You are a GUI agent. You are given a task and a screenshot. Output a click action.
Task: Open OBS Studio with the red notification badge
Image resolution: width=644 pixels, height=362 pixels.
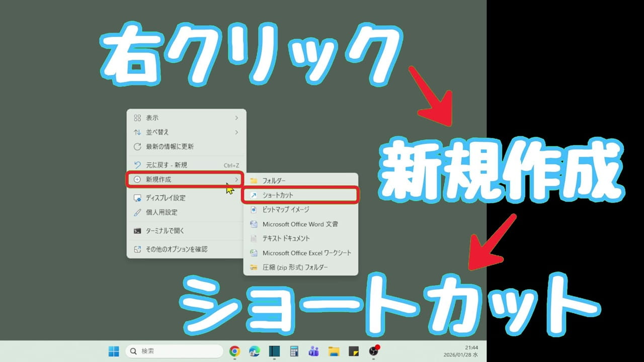point(374,351)
